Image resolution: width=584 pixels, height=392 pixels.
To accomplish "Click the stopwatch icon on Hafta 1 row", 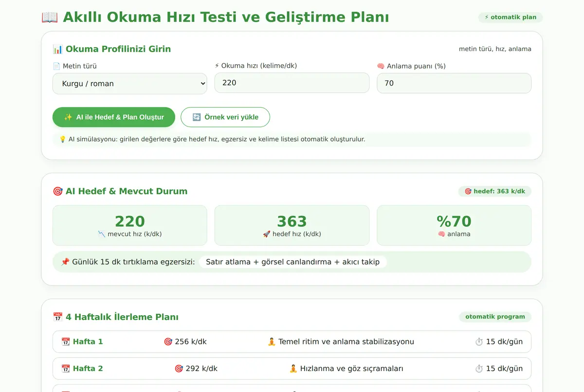I will 479,342.
